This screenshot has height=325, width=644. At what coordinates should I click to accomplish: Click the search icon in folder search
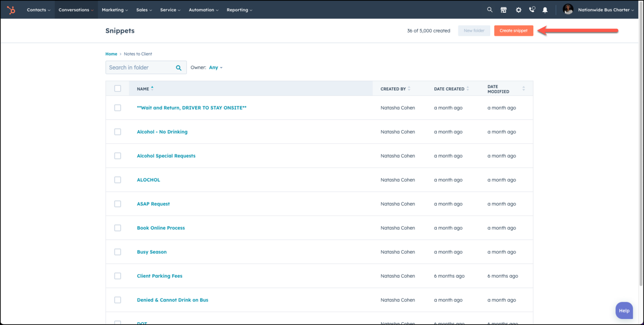point(178,68)
